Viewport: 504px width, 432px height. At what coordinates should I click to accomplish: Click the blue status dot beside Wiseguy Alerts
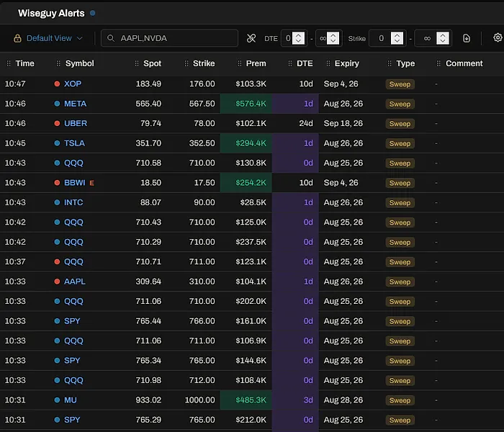click(x=93, y=13)
